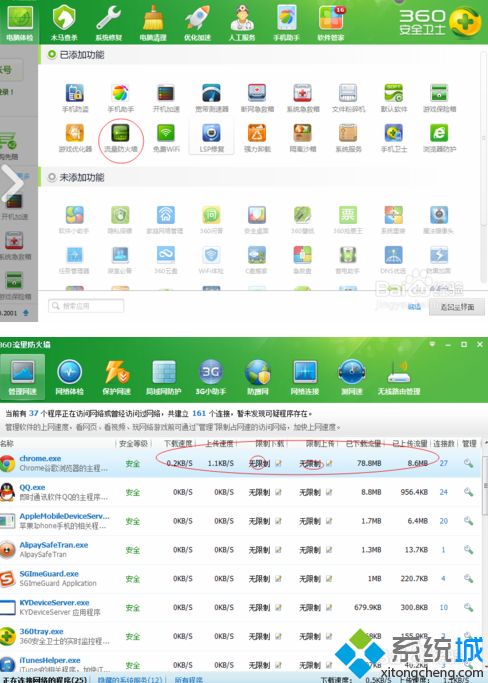
Task: Sort by 下载速度 column header
Action: (x=178, y=443)
